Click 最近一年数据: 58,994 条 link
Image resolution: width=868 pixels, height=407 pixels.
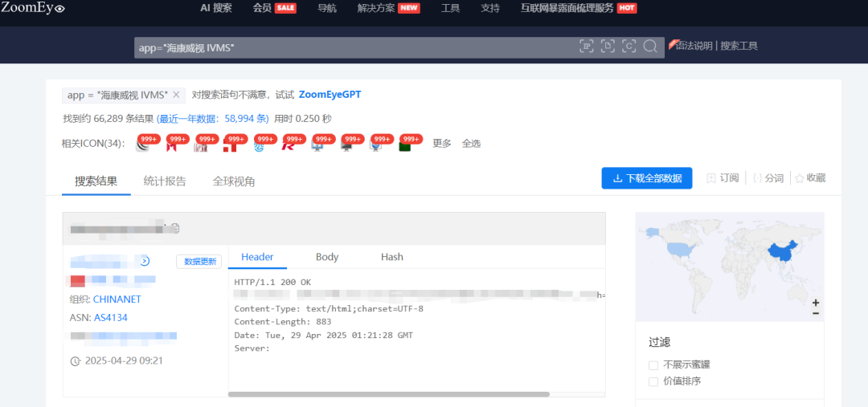click(x=212, y=118)
